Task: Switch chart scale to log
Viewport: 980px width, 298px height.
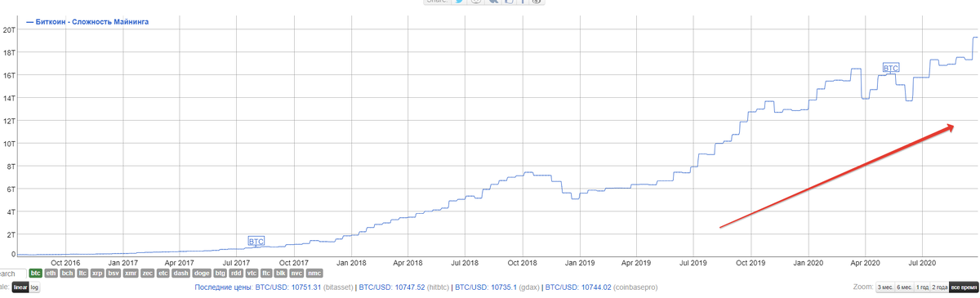Action: 34,287
